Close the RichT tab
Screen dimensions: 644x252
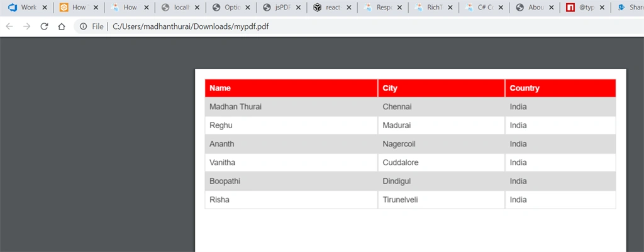450,8
